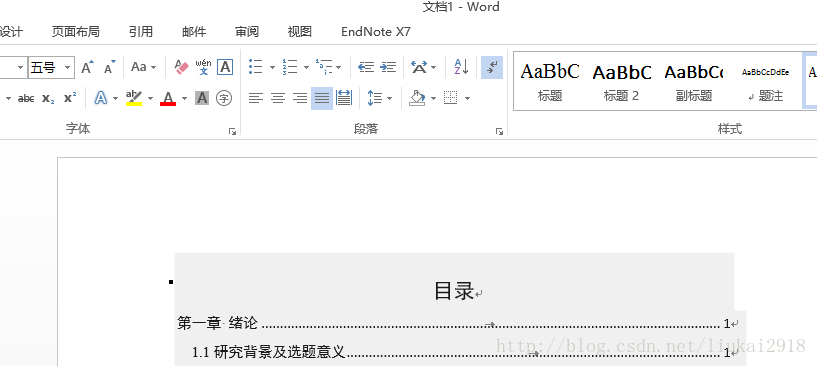This screenshot has width=817, height=366.
Task: Decrease paragraph indent
Action: coord(366,67)
